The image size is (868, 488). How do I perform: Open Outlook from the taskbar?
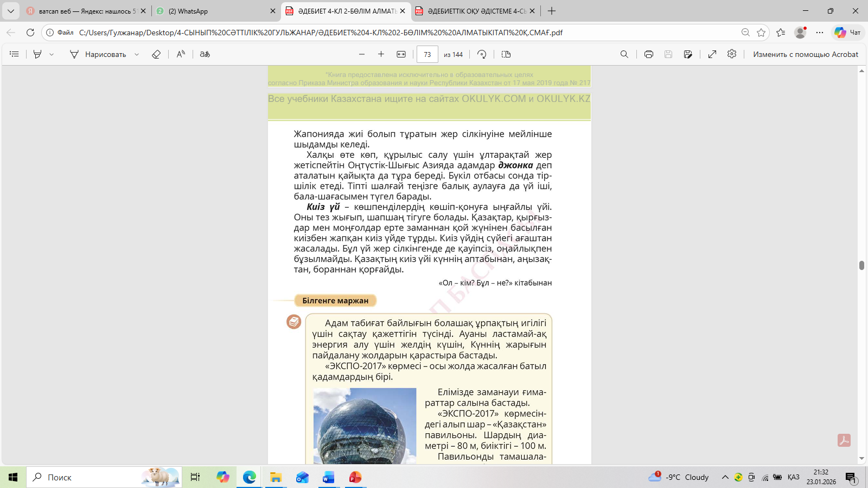point(302,477)
